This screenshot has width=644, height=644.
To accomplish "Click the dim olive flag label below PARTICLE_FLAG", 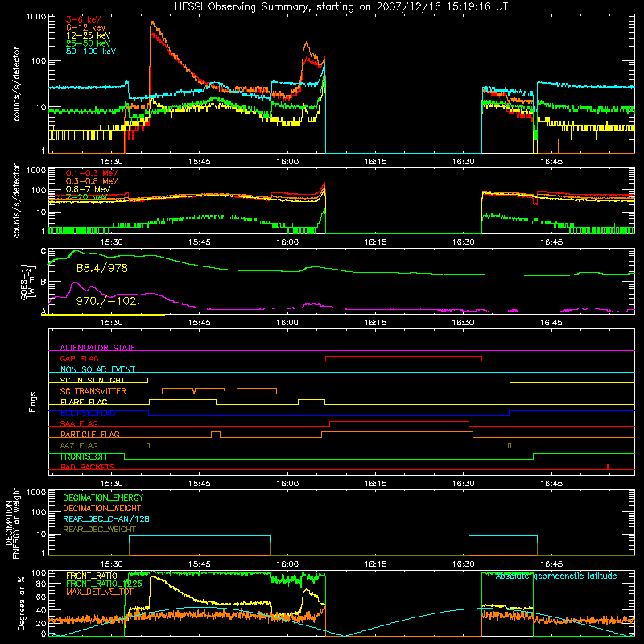I will click(79, 445).
